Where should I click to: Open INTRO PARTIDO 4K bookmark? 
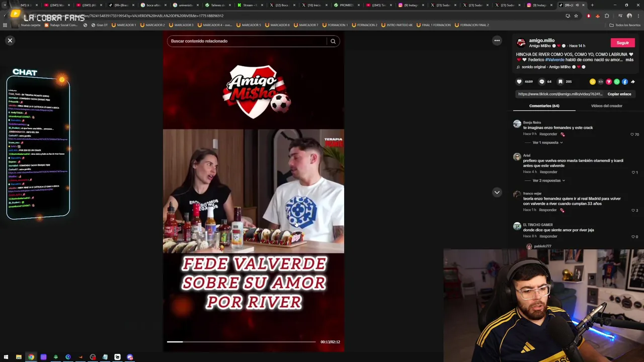(397, 25)
